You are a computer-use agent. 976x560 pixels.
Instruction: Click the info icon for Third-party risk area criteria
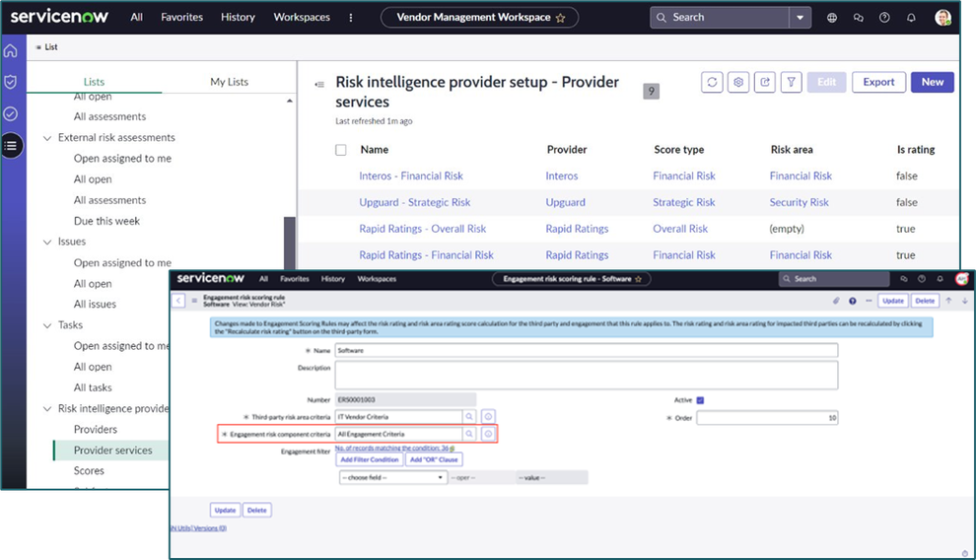tap(489, 416)
